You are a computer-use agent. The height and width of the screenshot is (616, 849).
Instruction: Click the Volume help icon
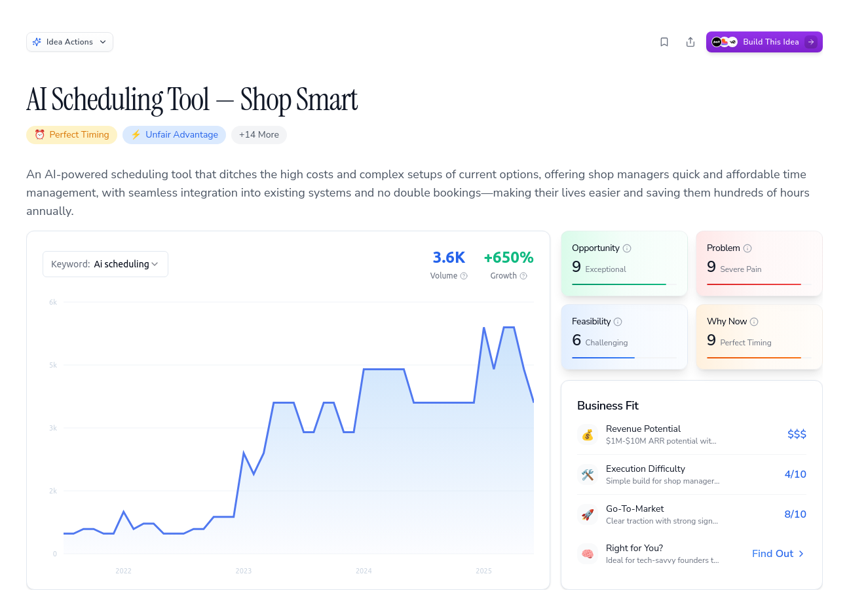pos(464,276)
